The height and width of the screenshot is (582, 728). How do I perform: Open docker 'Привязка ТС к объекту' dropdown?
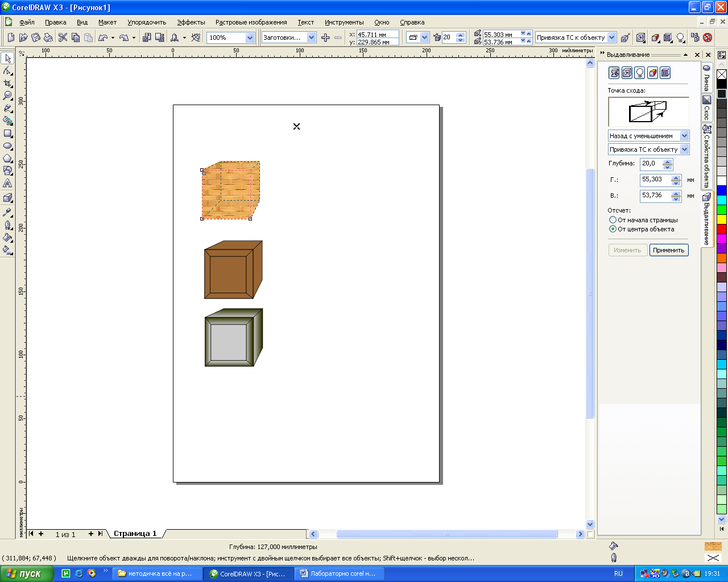684,149
